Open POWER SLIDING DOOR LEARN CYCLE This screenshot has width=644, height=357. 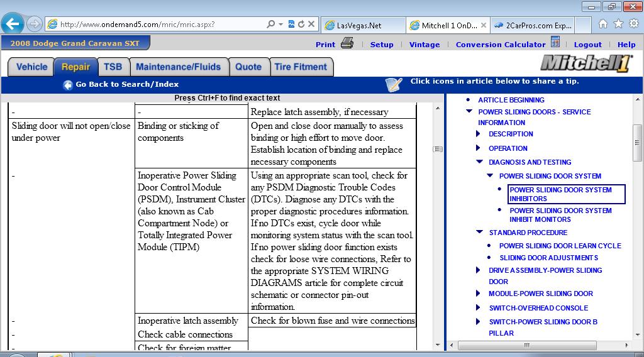(560, 246)
